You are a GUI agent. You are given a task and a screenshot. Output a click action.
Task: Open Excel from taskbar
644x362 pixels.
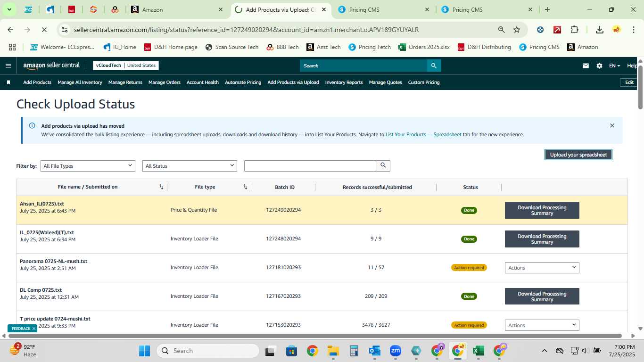pyautogui.click(x=478, y=351)
